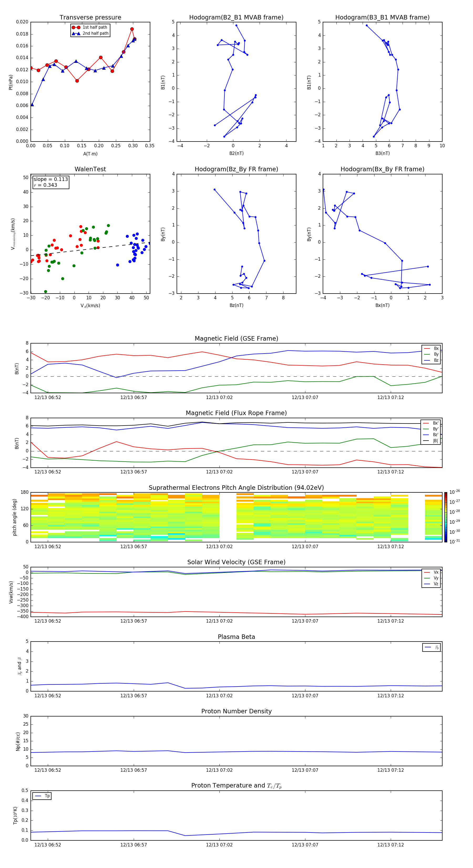The image size is (473, 868).
Task: Click the Suprathermal Electrons Pitch Angle Distribution title
Action: [x=236, y=488]
